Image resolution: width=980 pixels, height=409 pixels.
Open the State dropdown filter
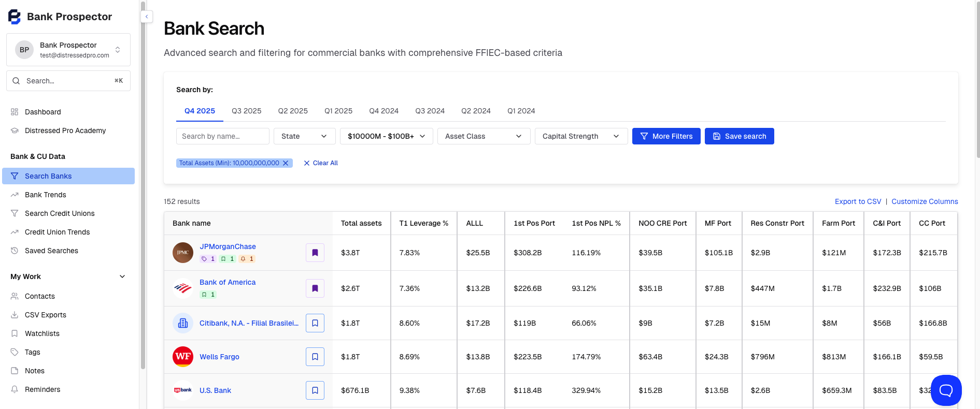click(304, 136)
